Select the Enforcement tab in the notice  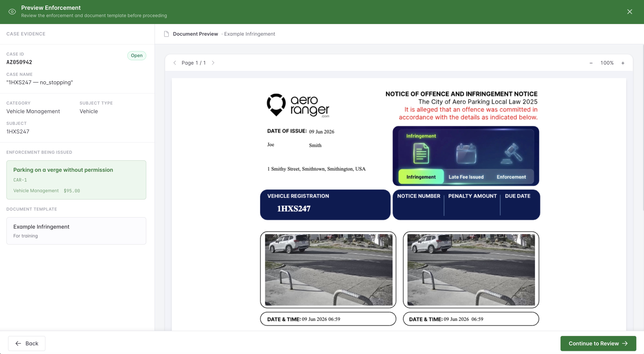(511, 177)
